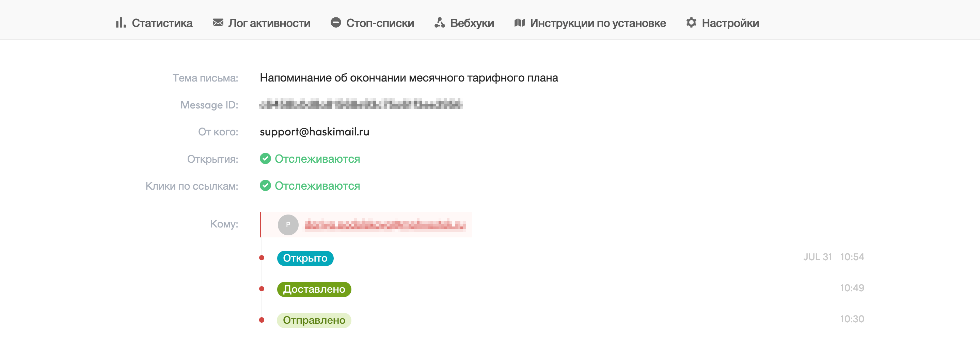Click the Лог активности envelope icon
Image resolution: width=980 pixels, height=352 pixels.
(218, 23)
